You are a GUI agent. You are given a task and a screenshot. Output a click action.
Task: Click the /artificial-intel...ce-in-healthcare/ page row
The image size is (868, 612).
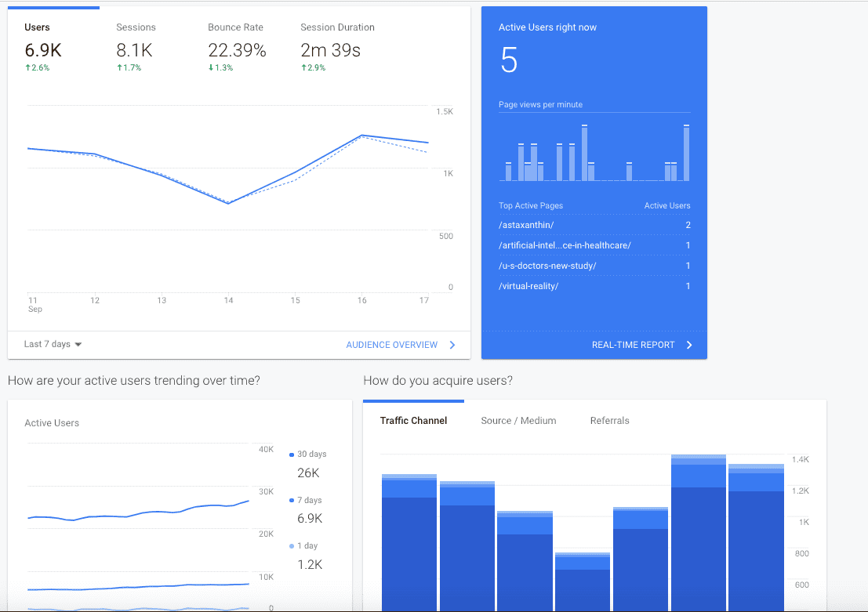click(x=594, y=245)
